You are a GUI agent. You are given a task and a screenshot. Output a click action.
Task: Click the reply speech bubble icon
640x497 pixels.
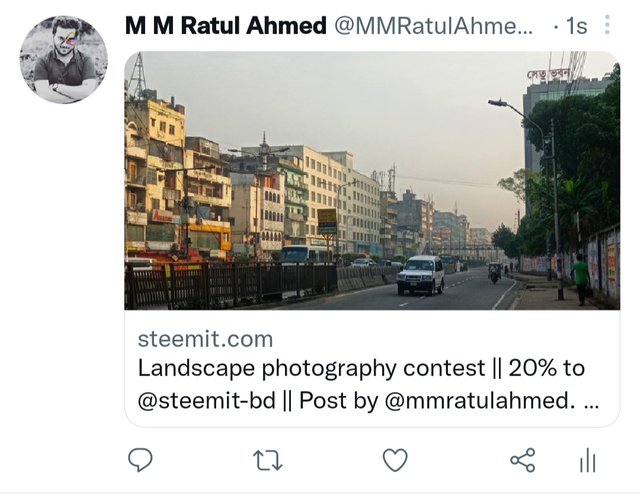(140, 460)
